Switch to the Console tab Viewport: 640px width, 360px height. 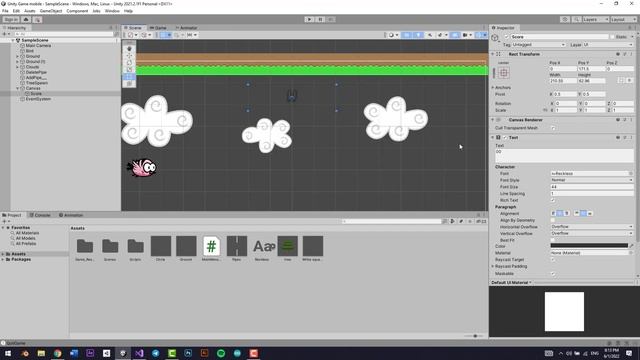tap(40, 215)
